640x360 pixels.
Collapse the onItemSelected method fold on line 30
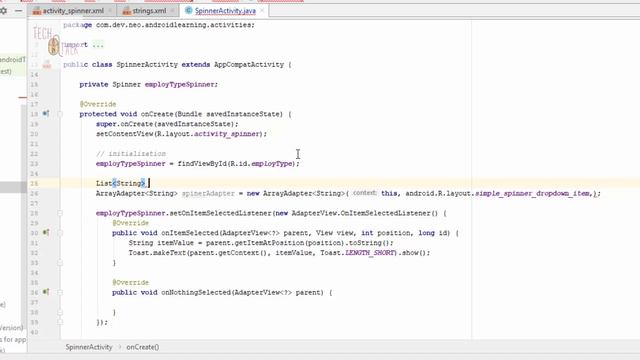[60, 233]
